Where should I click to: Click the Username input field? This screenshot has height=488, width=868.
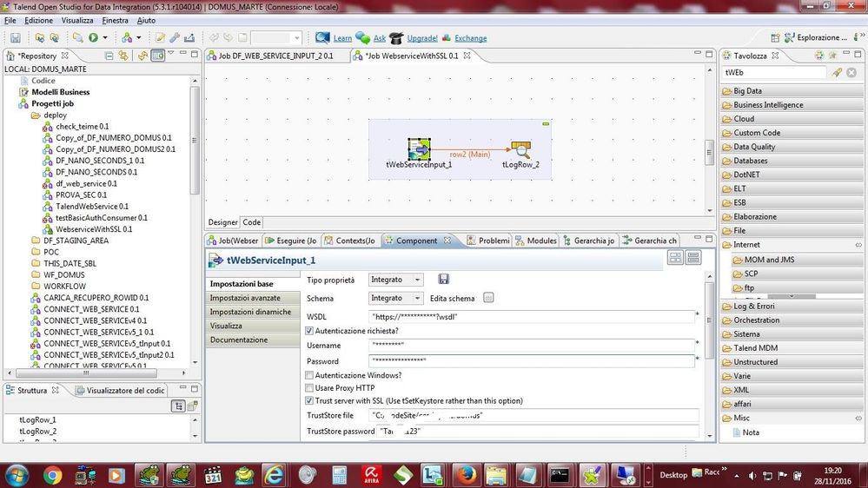(x=532, y=346)
